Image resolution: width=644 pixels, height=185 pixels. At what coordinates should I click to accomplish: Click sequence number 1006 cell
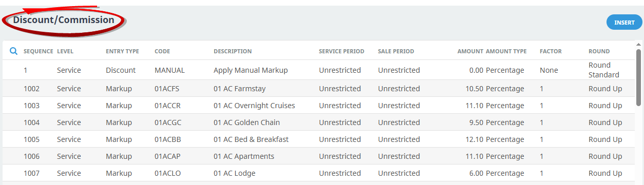click(31, 156)
